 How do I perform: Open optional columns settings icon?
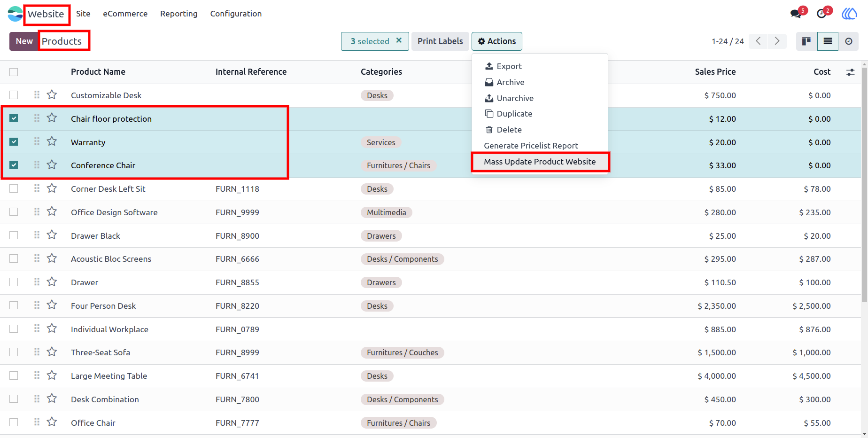click(850, 72)
